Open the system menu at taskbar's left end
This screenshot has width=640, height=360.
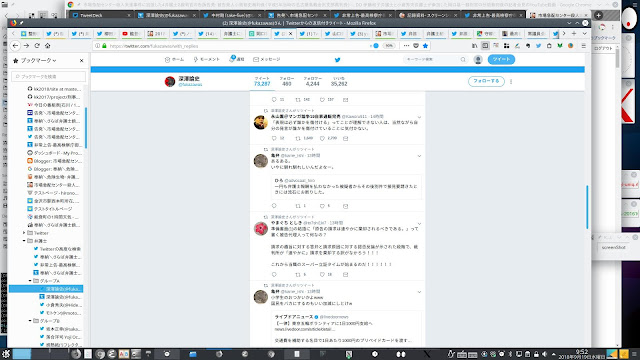point(6,353)
